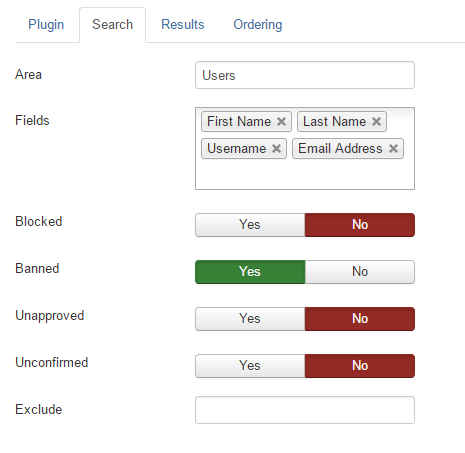Remove the Last Name field tag
Viewport: 465px width, 453px height.
376,122
